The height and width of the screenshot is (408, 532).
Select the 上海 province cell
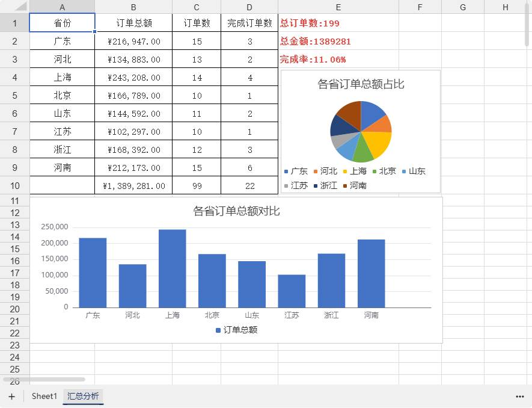point(62,77)
